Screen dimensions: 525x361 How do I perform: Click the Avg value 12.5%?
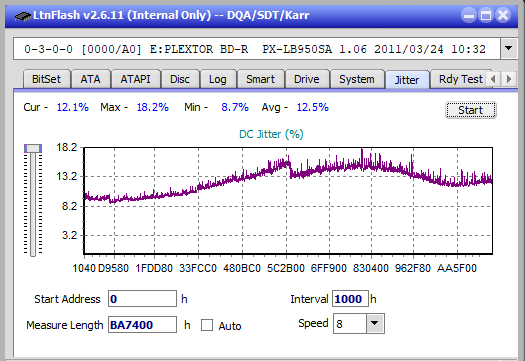[x=313, y=107]
